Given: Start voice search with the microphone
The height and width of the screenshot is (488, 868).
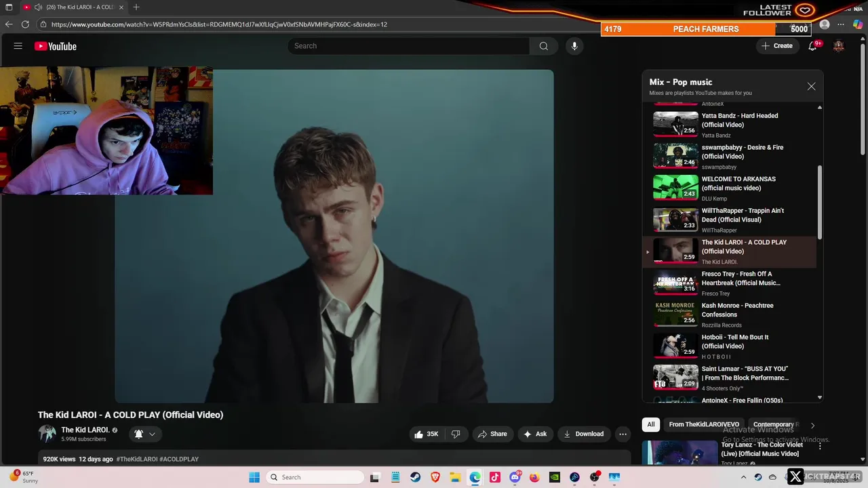Looking at the screenshot, I should point(574,46).
